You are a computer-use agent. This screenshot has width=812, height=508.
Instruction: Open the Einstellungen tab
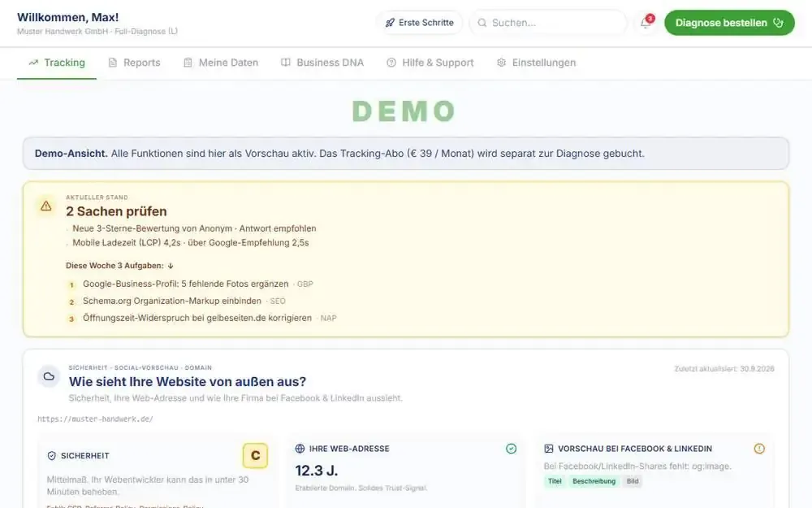536,63
